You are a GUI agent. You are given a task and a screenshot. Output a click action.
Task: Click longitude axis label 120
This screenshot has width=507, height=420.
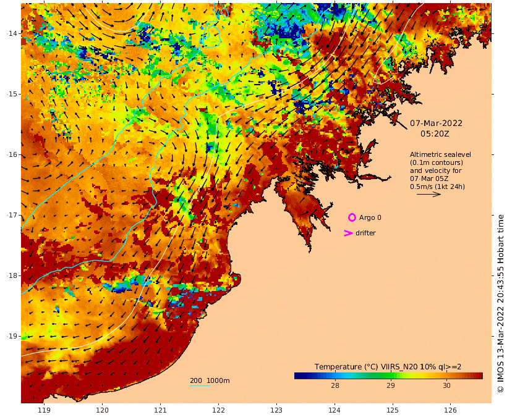(103, 410)
